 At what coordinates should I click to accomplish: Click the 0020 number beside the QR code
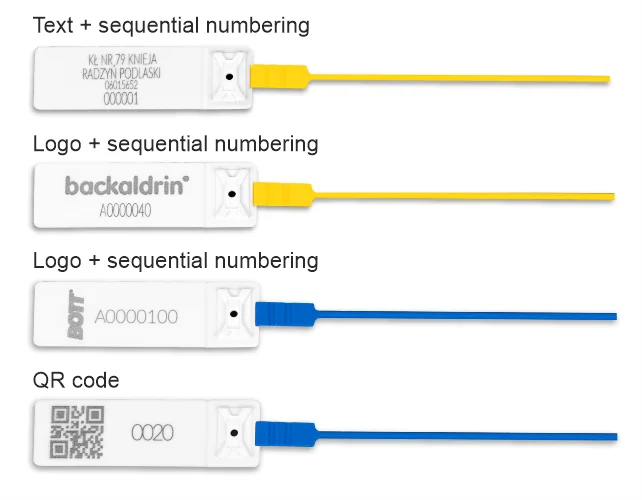point(152,433)
